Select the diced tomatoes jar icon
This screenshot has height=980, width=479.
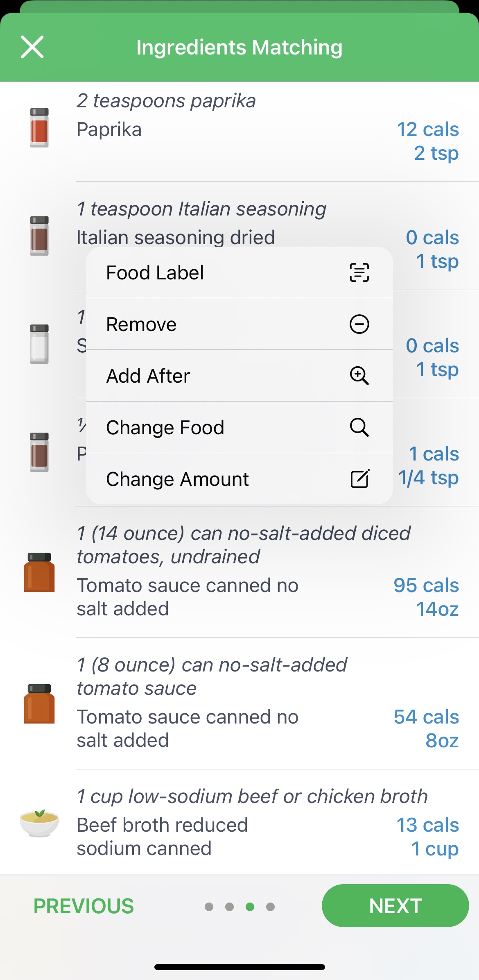click(x=39, y=572)
